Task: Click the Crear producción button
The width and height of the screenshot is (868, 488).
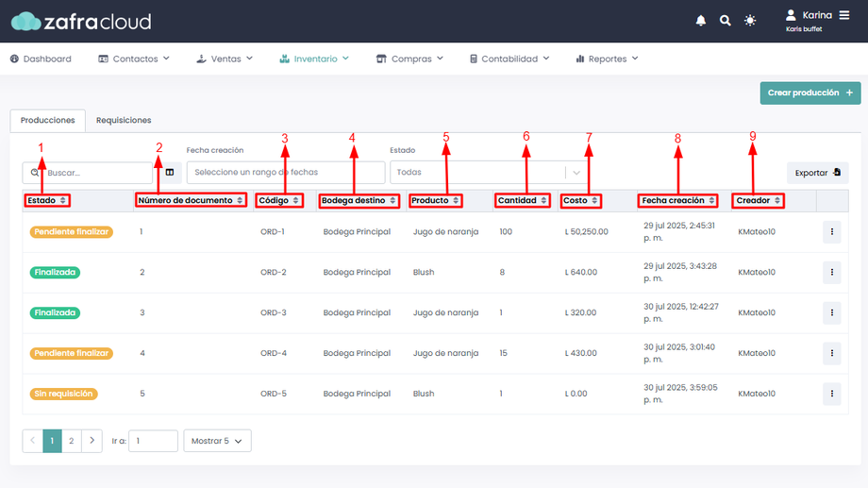Action: pyautogui.click(x=810, y=93)
